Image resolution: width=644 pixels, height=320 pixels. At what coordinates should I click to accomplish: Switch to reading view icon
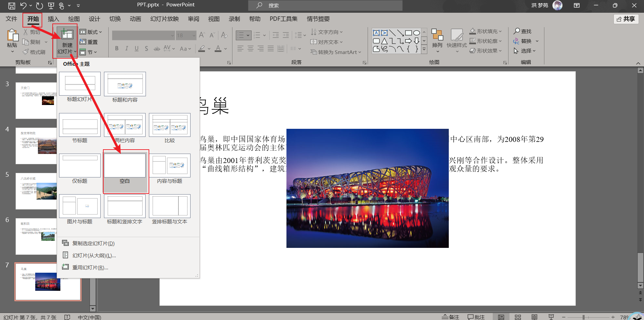[534, 317]
